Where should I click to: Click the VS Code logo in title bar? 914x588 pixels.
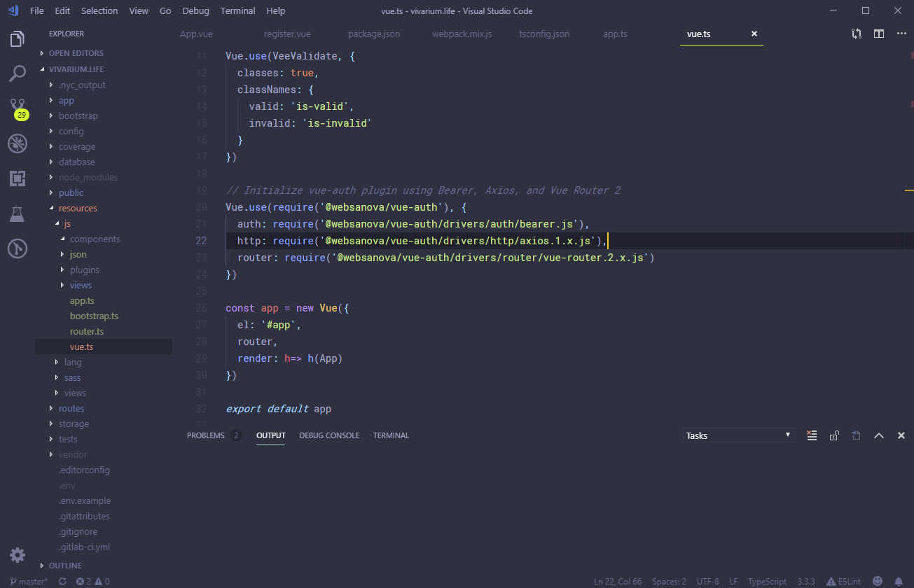13,10
